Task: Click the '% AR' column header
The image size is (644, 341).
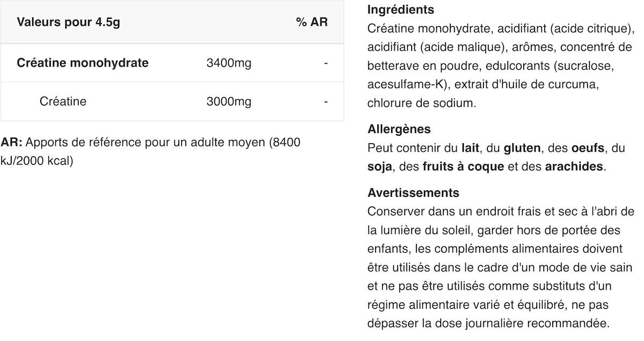Action: [x=311, y=23]
